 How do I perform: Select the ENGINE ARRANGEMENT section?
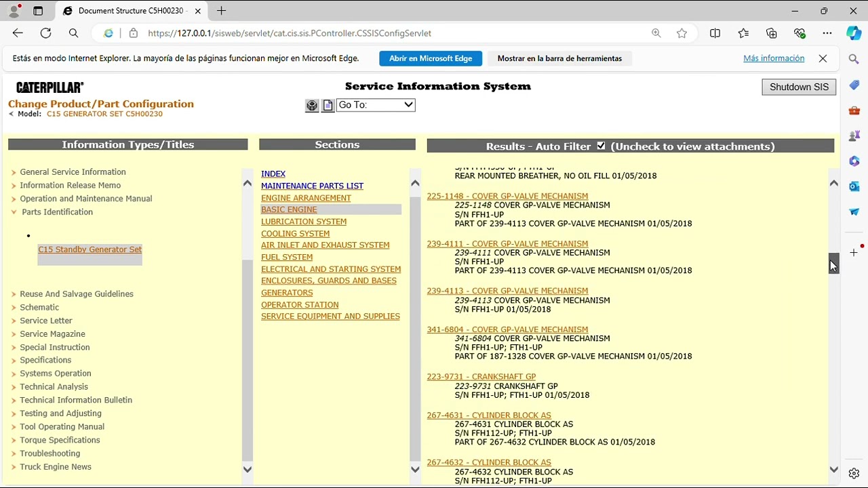tap(306, 198)
